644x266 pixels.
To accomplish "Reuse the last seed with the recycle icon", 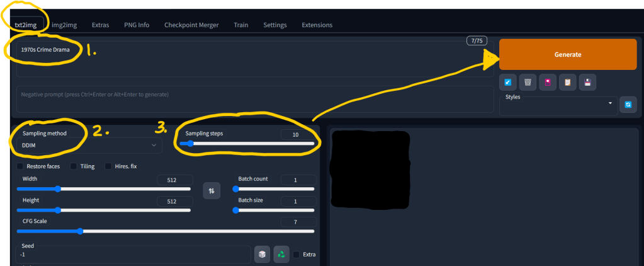I will click(281, 254).
